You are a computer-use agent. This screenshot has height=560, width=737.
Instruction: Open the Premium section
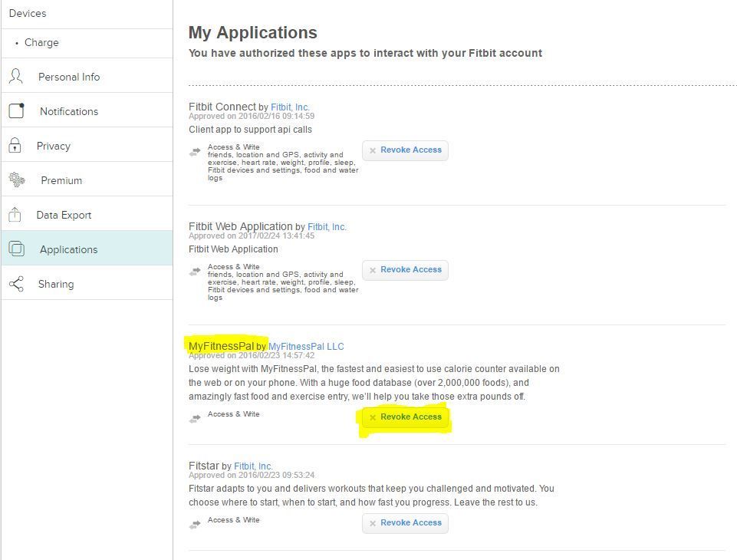pyautogui.click(x=87, y=180)
